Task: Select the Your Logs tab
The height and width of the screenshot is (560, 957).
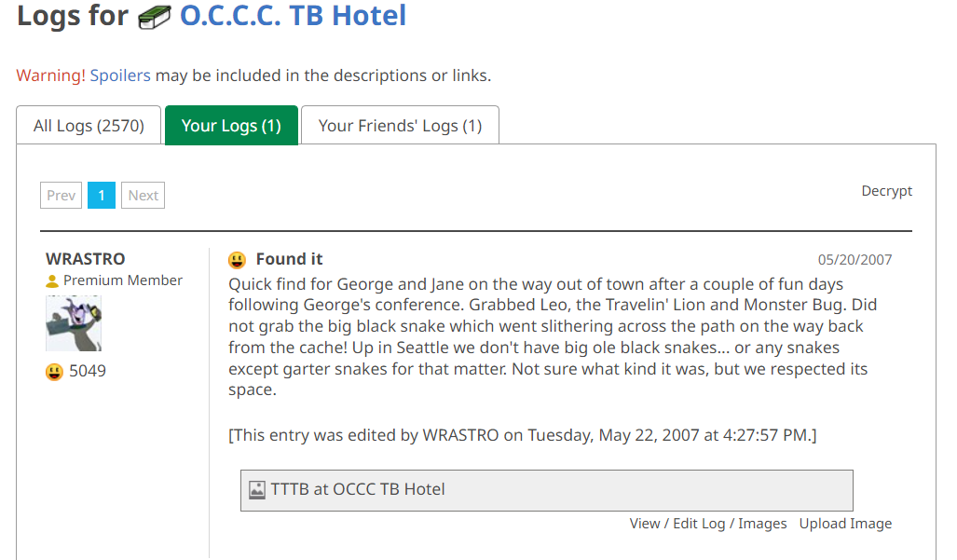Action: tap(231, 126)
